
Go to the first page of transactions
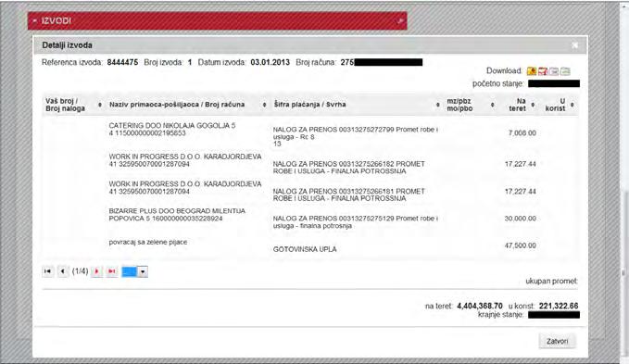[48, 271]
